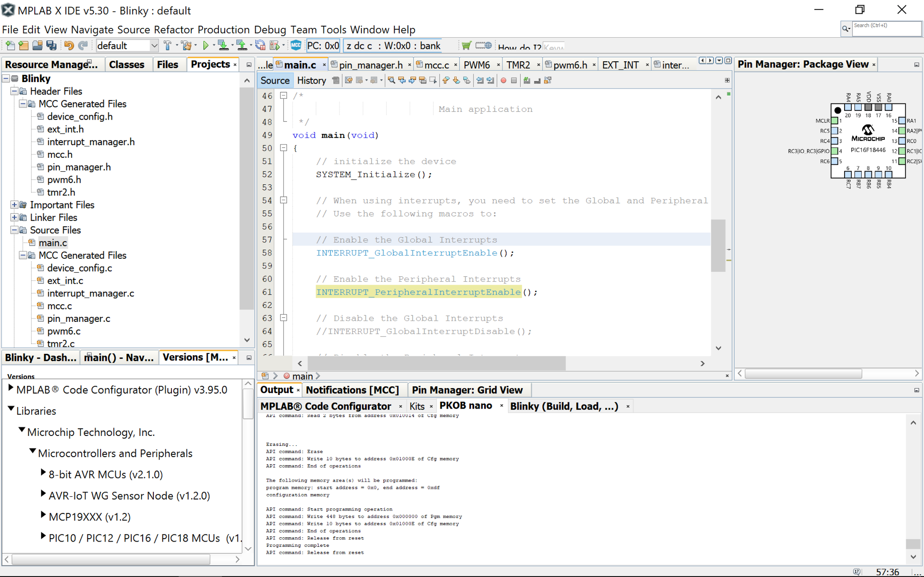Shift the line right
Image resolution: width=924 pixels, height=577 pixels.
[x=490, y=81]
